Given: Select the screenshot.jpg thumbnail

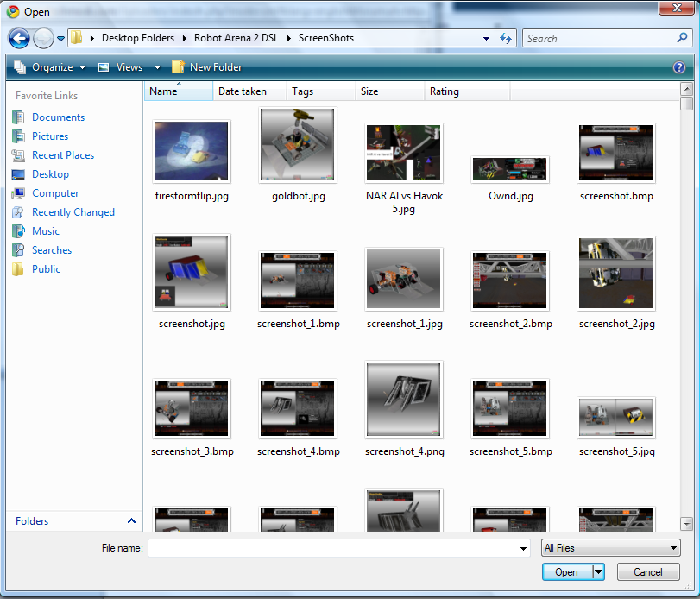Looking at the screenshot, I should coord(192,272).
